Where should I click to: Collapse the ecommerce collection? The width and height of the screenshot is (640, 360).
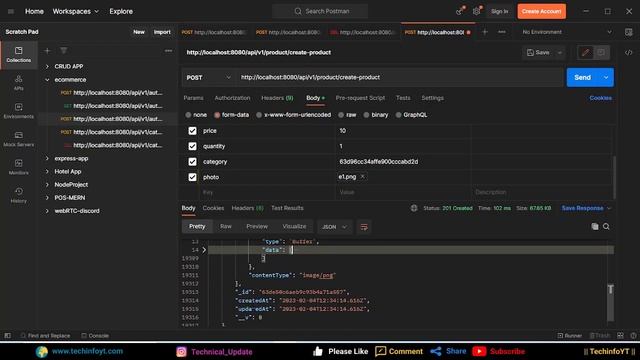point(47,80)
